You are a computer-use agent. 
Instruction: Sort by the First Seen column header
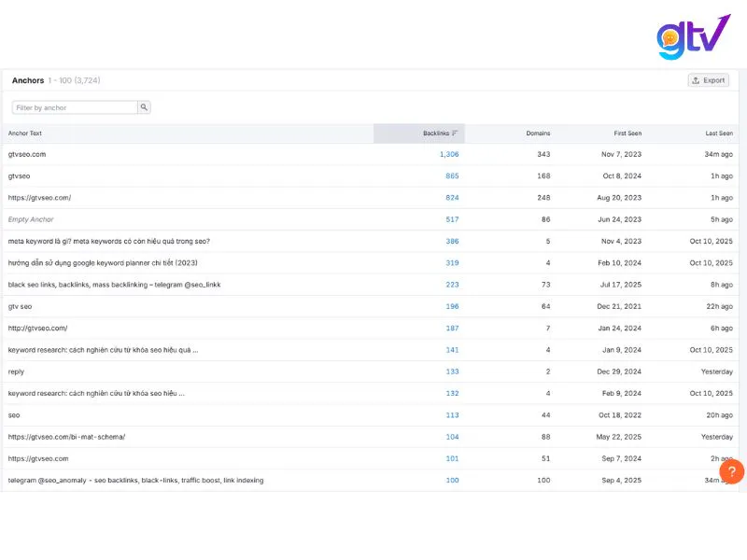[x=627, y=133]
